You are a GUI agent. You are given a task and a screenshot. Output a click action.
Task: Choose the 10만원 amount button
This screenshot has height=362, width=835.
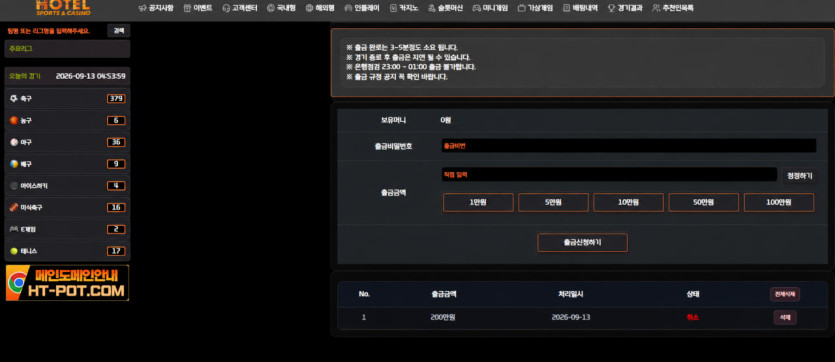(628, 202)
